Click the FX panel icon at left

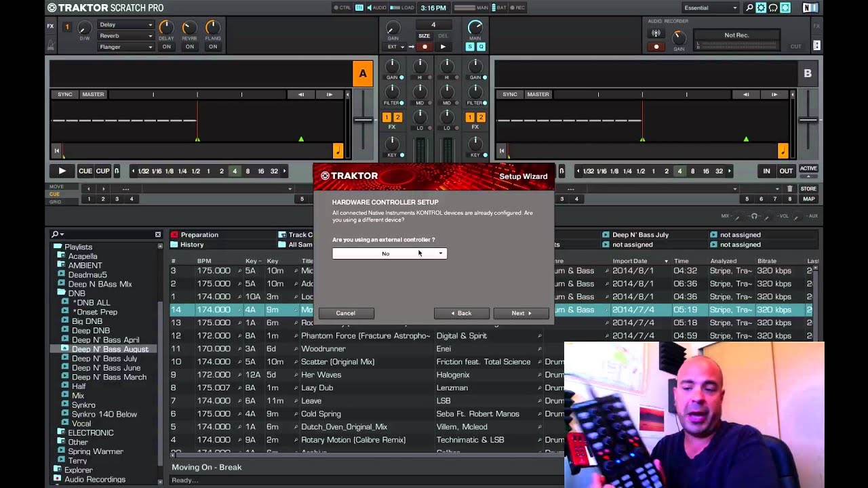pos(51,26)
